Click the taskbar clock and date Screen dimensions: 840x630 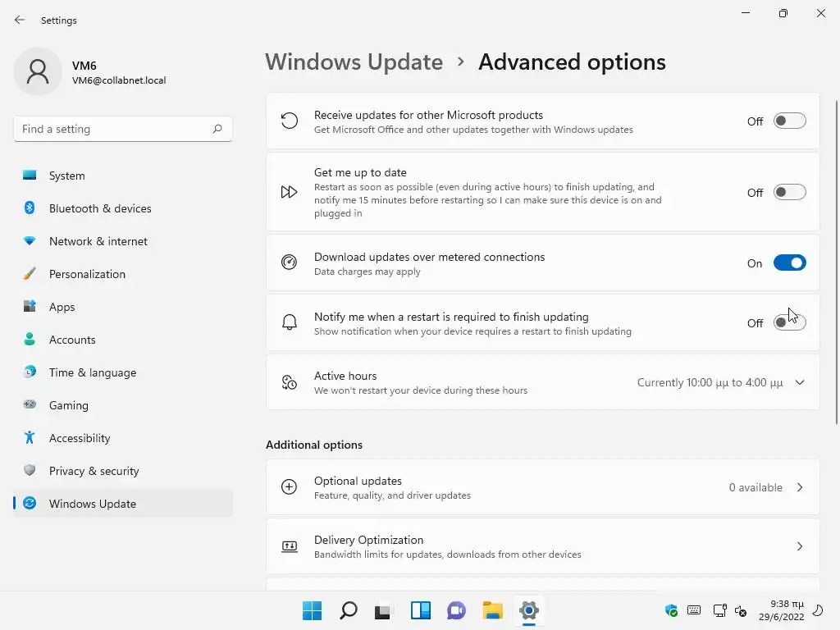point(781,610)
